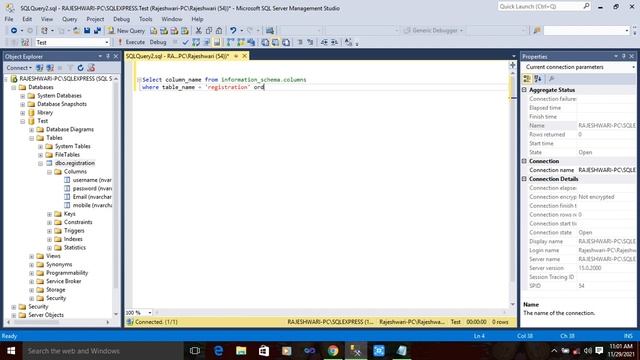Click the Open File folder icon

point(76,31)
